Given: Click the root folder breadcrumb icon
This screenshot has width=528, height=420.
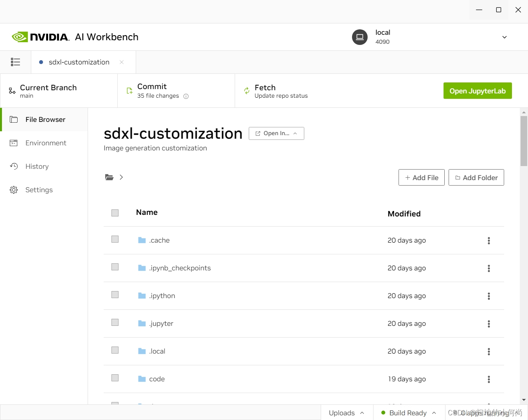Looking at the screenshot, I should (x=109, y=177).
